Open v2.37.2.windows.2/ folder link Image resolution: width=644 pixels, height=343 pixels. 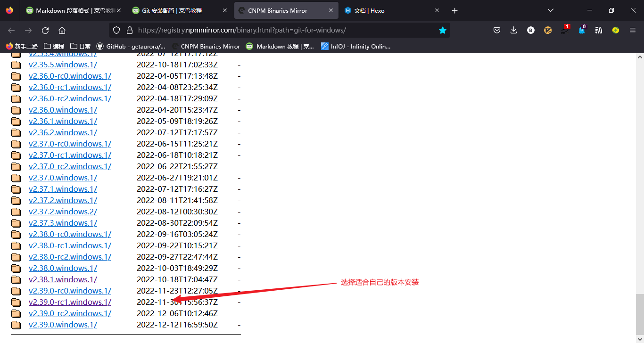[63, 212]
